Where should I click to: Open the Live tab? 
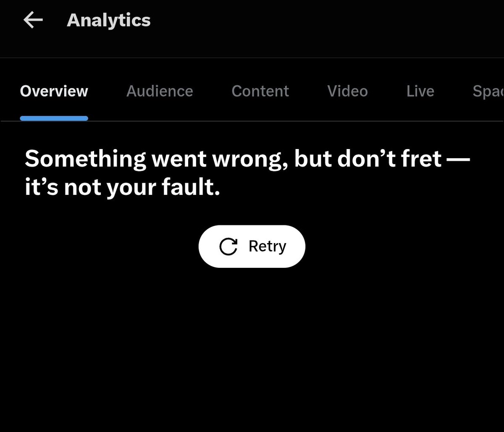(x=420, y=91)
